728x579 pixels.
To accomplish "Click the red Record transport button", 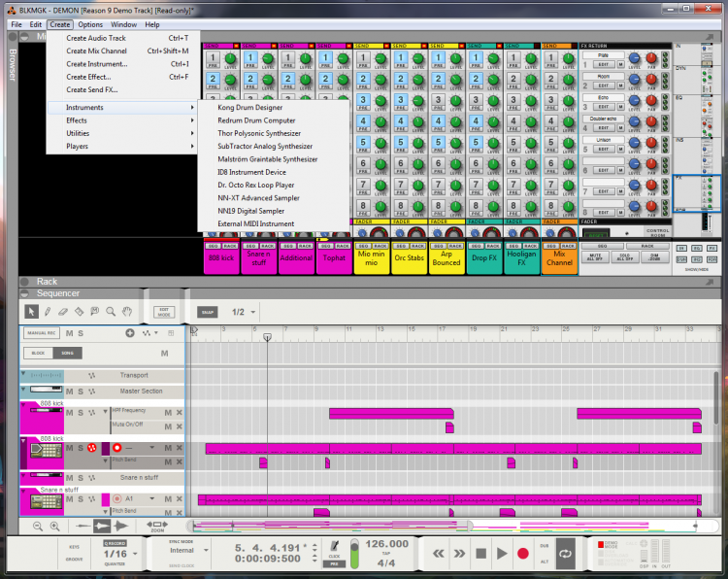I will [x=523, y=554].
